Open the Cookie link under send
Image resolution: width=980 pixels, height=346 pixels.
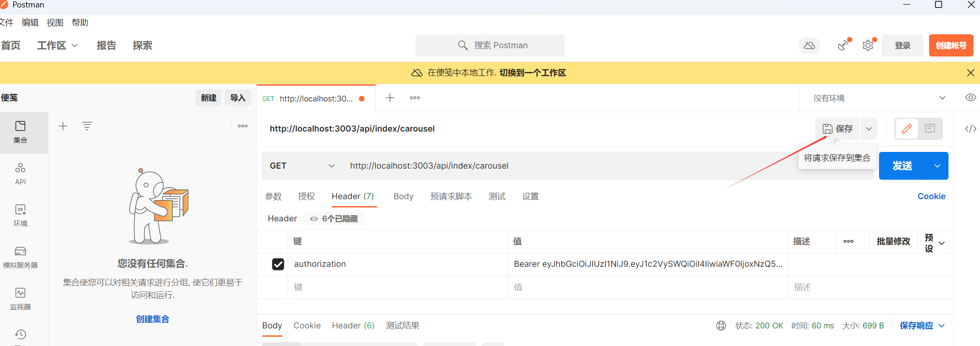pyautogui.click(x=932, y=196)
